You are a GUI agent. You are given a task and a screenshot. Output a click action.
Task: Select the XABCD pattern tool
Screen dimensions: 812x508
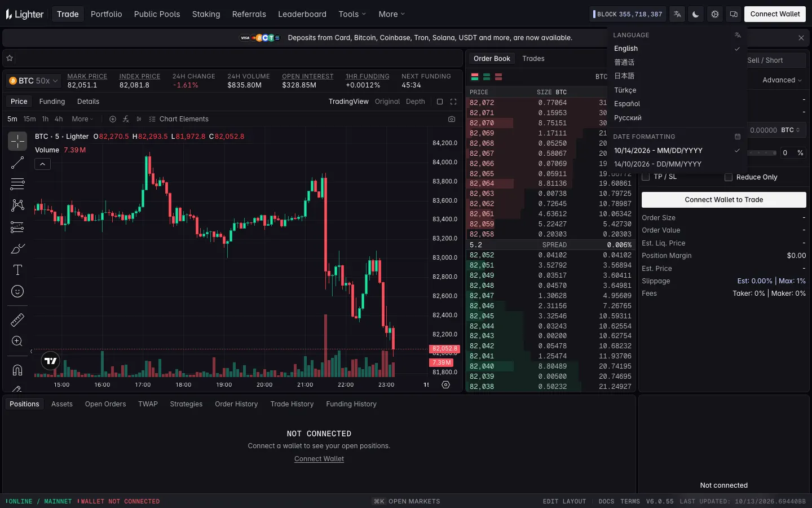17,205
